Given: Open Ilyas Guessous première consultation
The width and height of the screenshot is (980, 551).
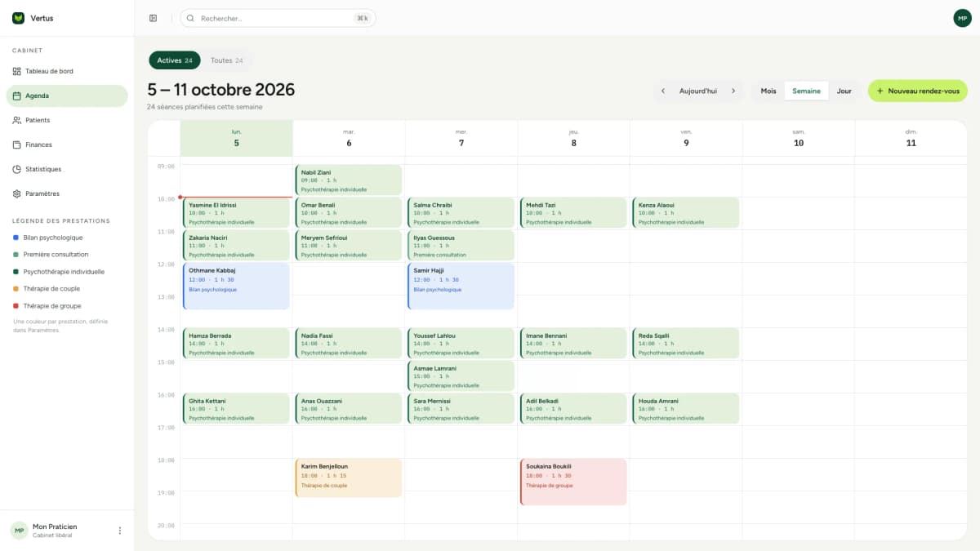Looking at the screenshot, I should [461, 246].
